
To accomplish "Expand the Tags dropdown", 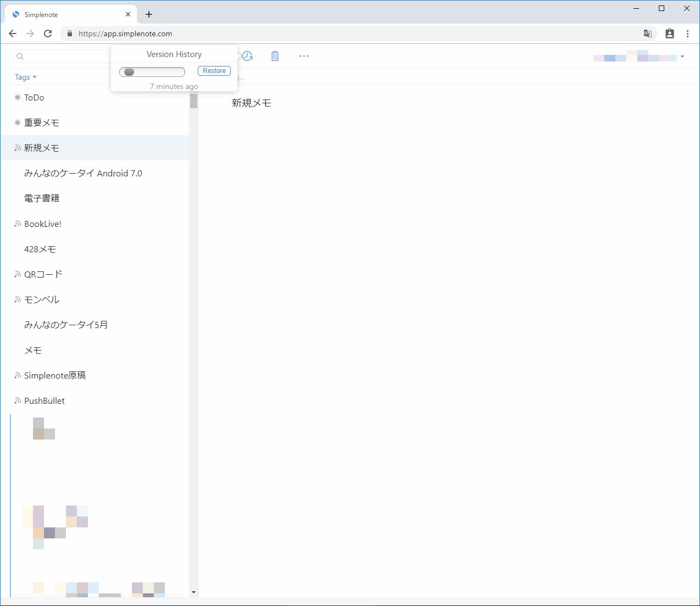I will [x=25, y=77].
